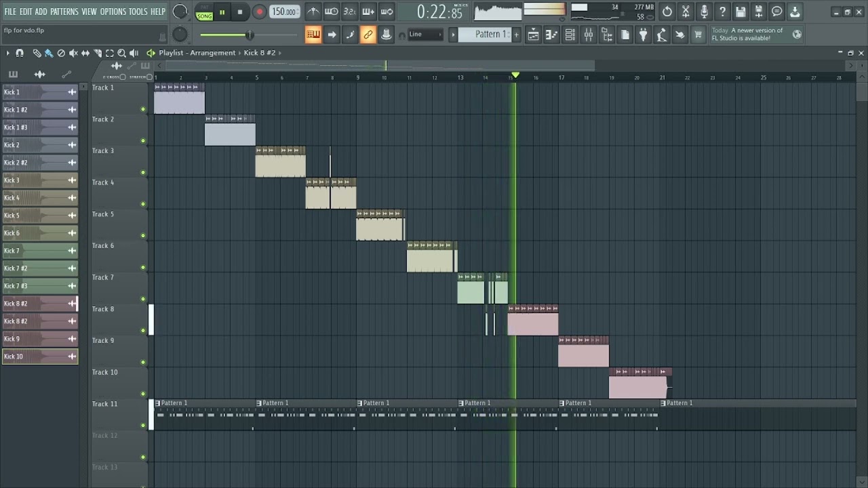Open the HELP menu

point(158,12)
